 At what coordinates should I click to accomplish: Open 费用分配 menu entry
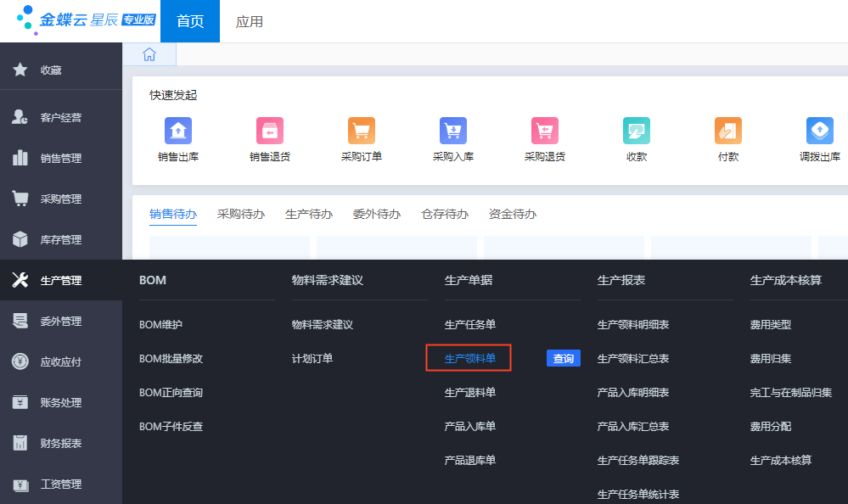point(770,427)
